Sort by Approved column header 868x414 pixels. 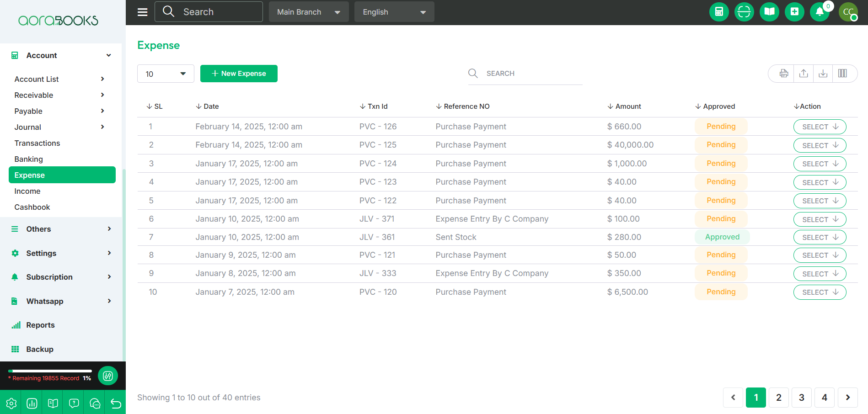click(x=715, y=106)
